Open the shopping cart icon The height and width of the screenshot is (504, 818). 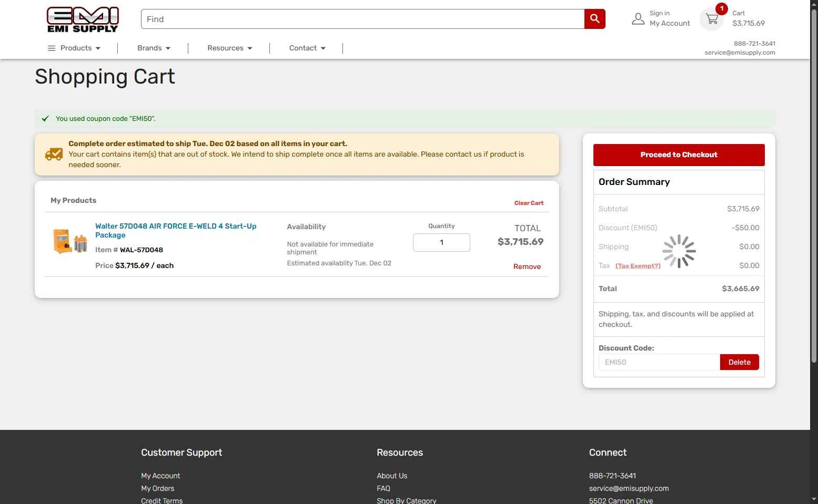pos(712,19)
